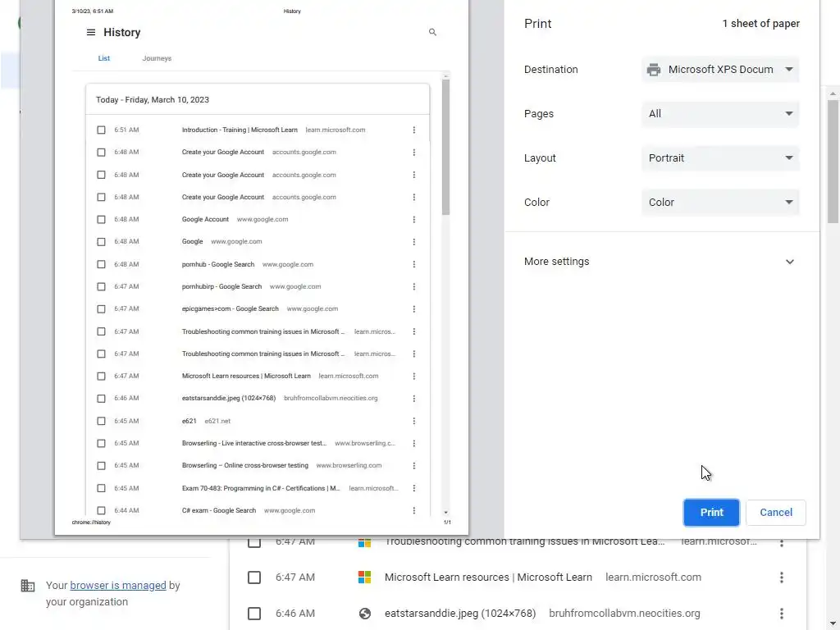
Task: Check the Introduction - Training 6:51 AM entry
Action: pos(101,130)
